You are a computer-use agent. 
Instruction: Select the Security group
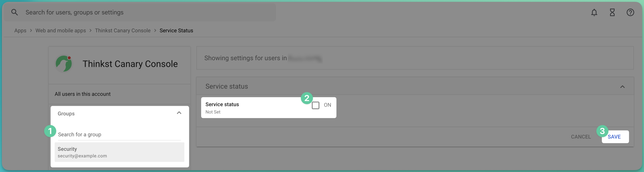tap(120, 152)
